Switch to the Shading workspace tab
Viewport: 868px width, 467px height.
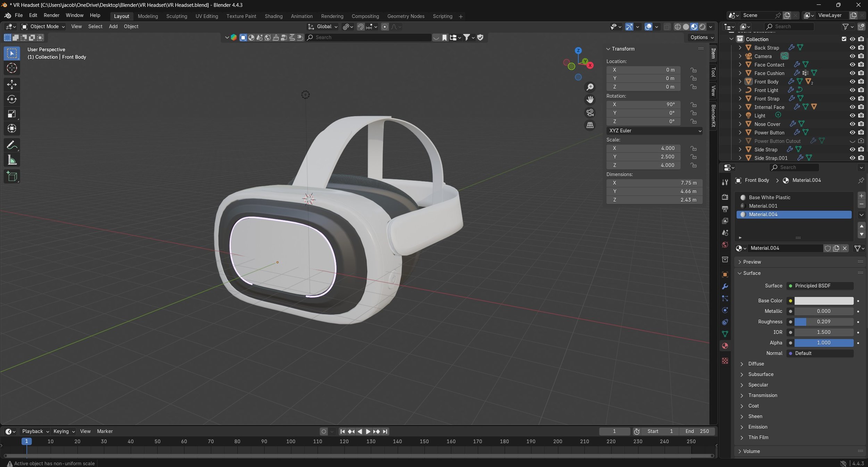[273, 16]
